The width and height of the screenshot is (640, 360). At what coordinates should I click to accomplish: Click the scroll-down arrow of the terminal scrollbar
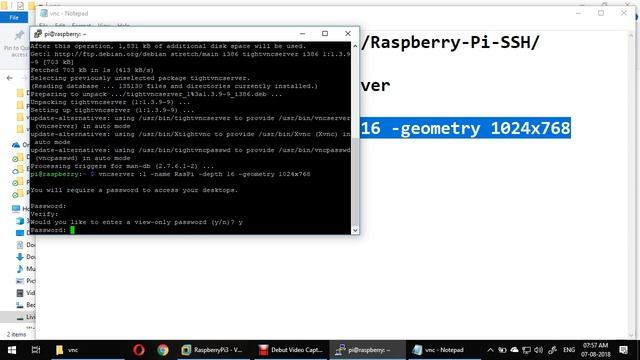355,230
